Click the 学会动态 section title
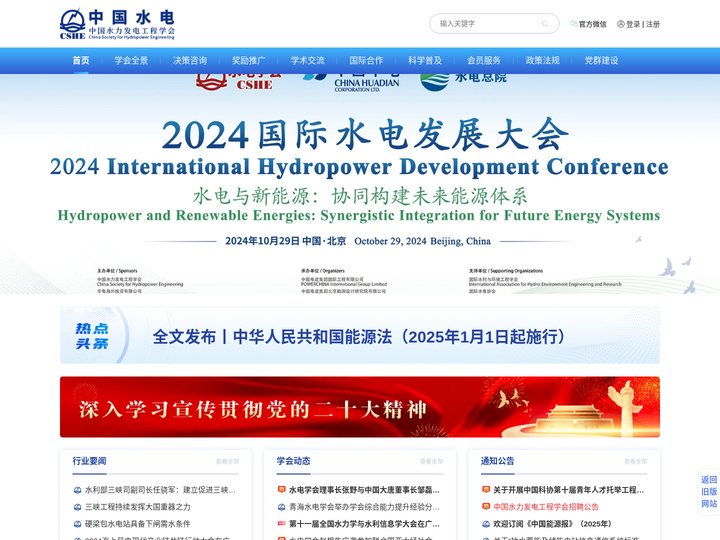Image resolution: width=720 pixels, height=540 pixels. [x=293, y=461]
